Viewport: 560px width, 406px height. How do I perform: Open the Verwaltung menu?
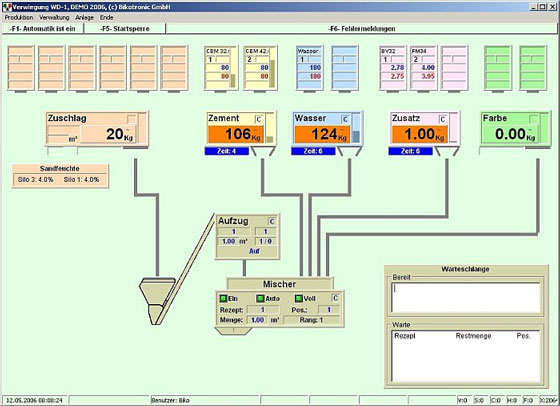point(54,17)
